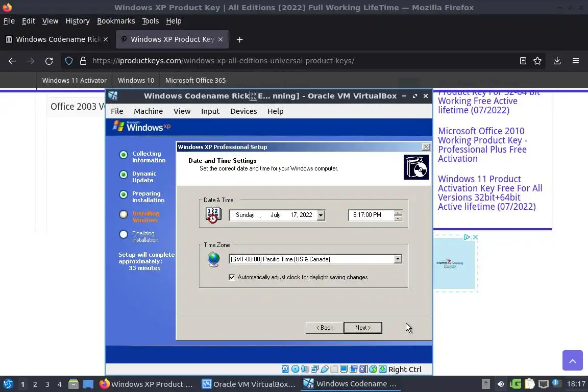Click the recording indicator in VM status bar
Image resolution: width=588 pixels, height=392 pixels.
(x=353, y=369)
